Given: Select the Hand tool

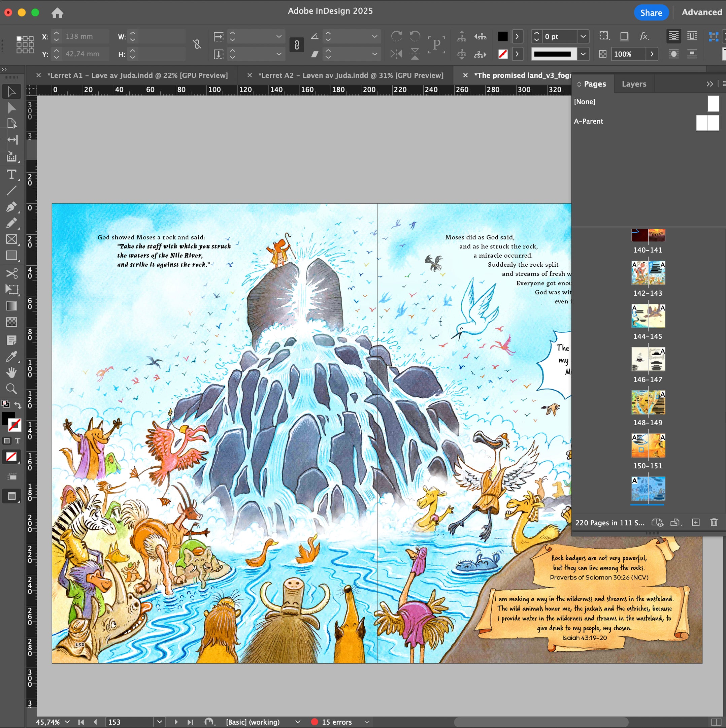Looking at the screenshot, I should [x=12, y=373].
